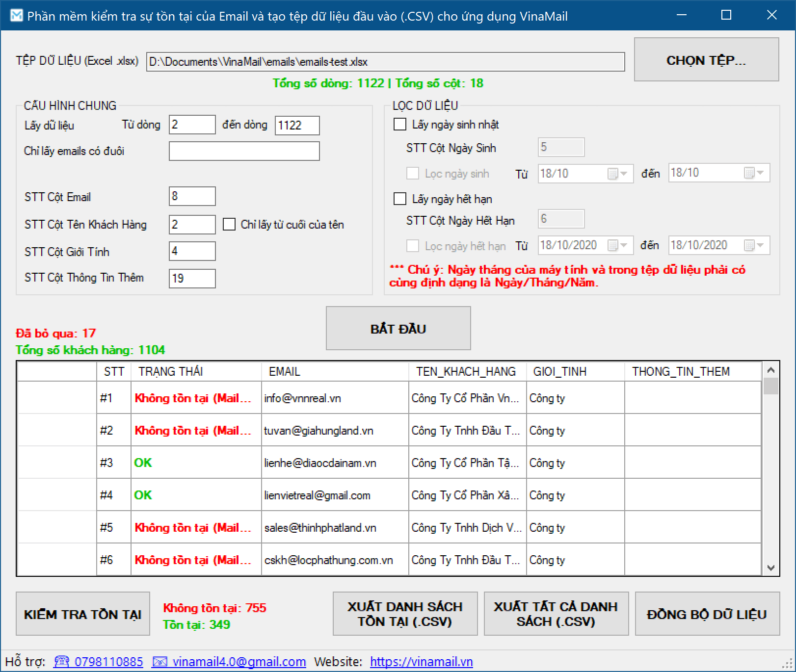Open the calendar icon for expiry end date

(748, 245)
